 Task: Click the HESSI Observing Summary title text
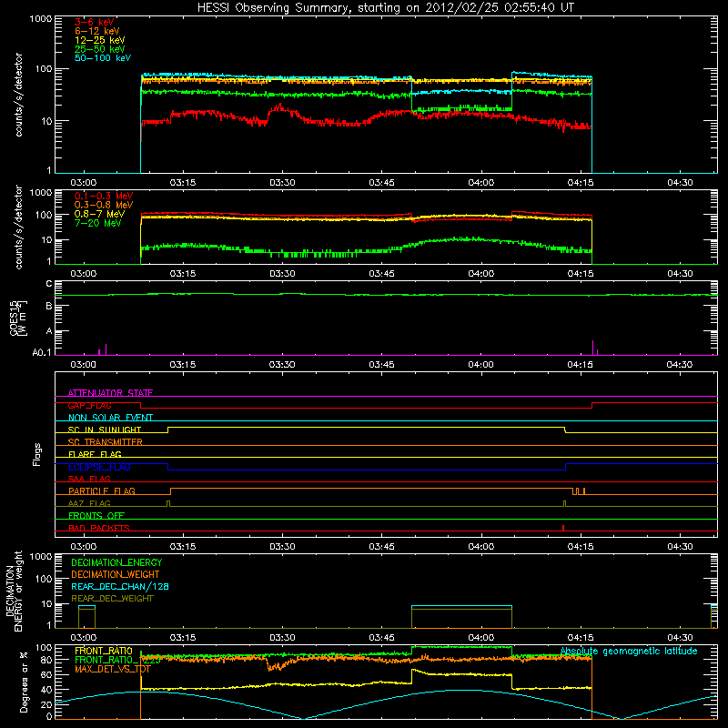point(386,8)
